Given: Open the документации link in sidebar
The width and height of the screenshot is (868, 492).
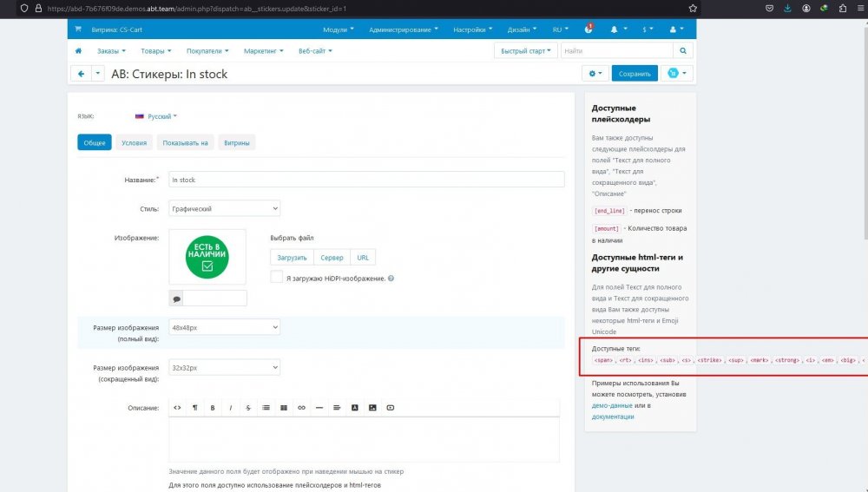Looking at the screenshot, I should coord(613,417).
